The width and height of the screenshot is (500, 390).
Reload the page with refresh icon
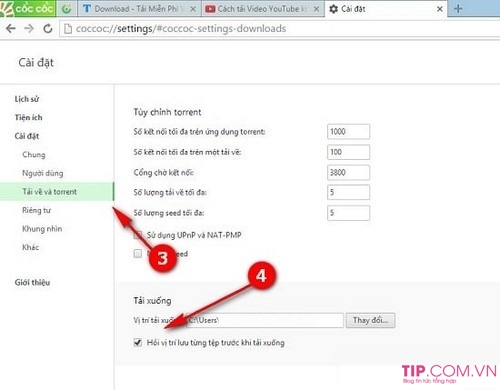coord(48,29)
